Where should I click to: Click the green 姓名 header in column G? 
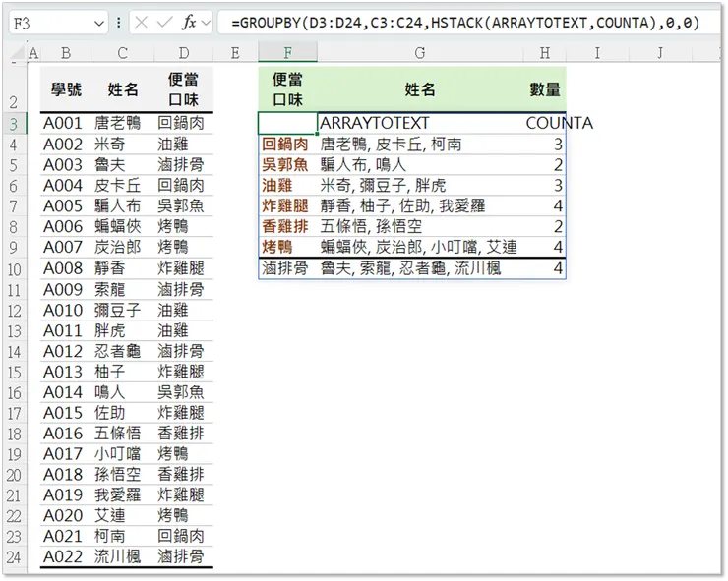420,89
